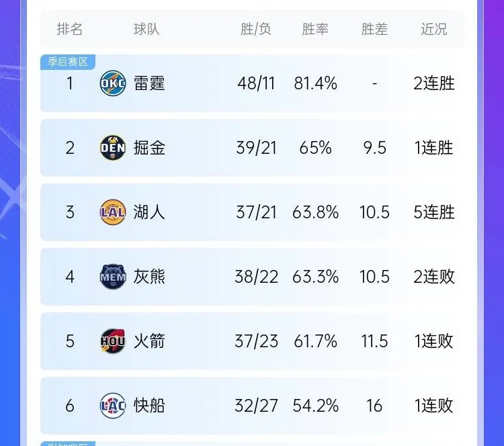The image size is (504, 446).
Task: Click the 球队 column header
Action: coord(146,30)
